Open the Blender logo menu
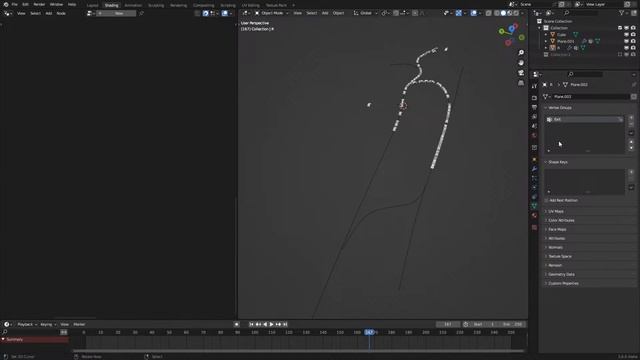The width and height of the screenshot is (640, 360). click(x=6, y=4)
